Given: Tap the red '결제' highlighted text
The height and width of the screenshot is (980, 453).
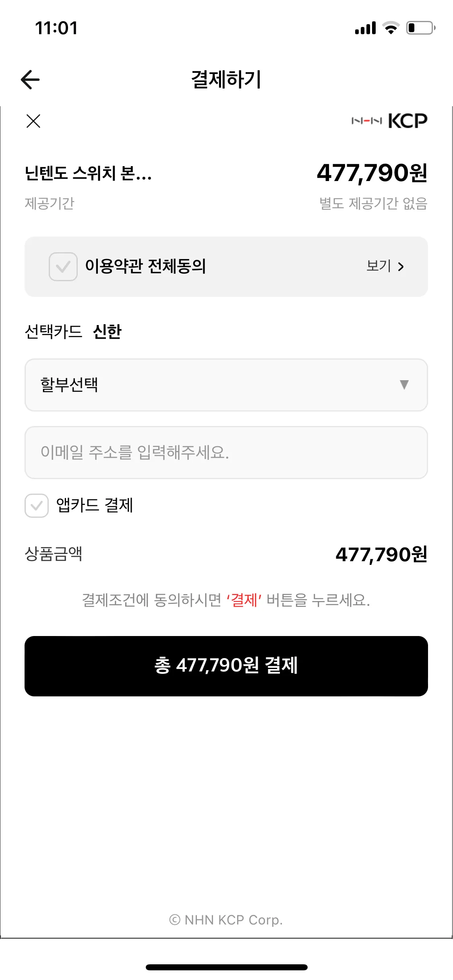Looking at the screenshot, I should 244,600.
